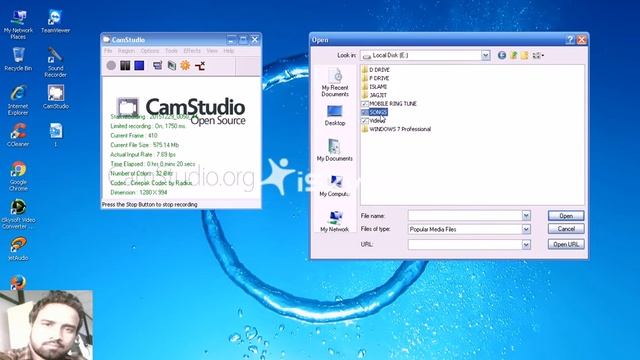Go up one folder level in Open dialog
Viewport: 640px width, 360px height.
[513, 55]
